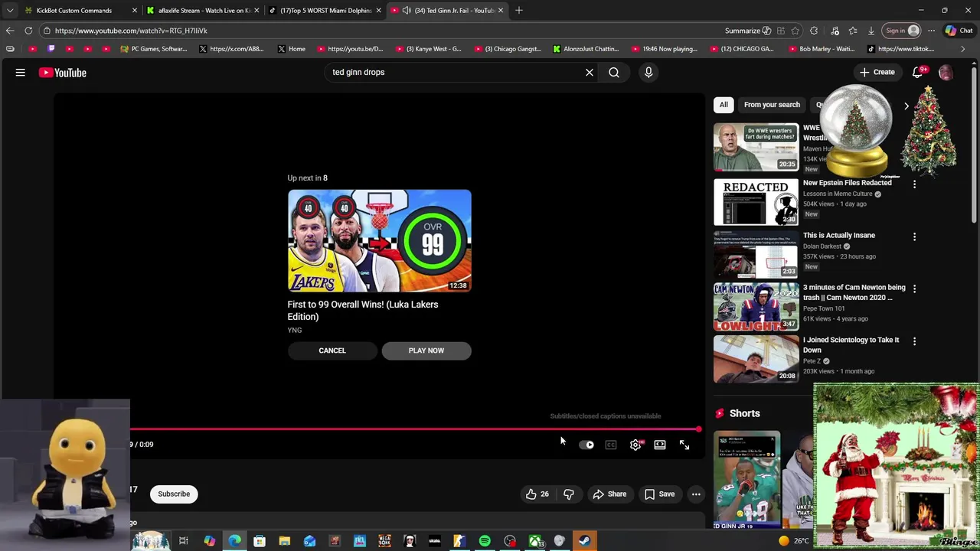Viewport: 980px width, 551px height.
Task: Open New Epstein Files Redacted thumbnail
Action: point(756,202)
